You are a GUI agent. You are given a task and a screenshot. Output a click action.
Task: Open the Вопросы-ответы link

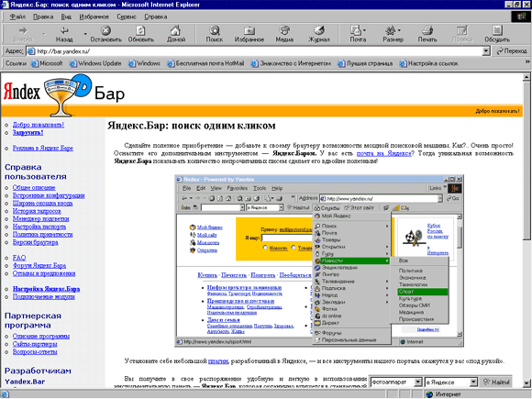coord(35,352)
